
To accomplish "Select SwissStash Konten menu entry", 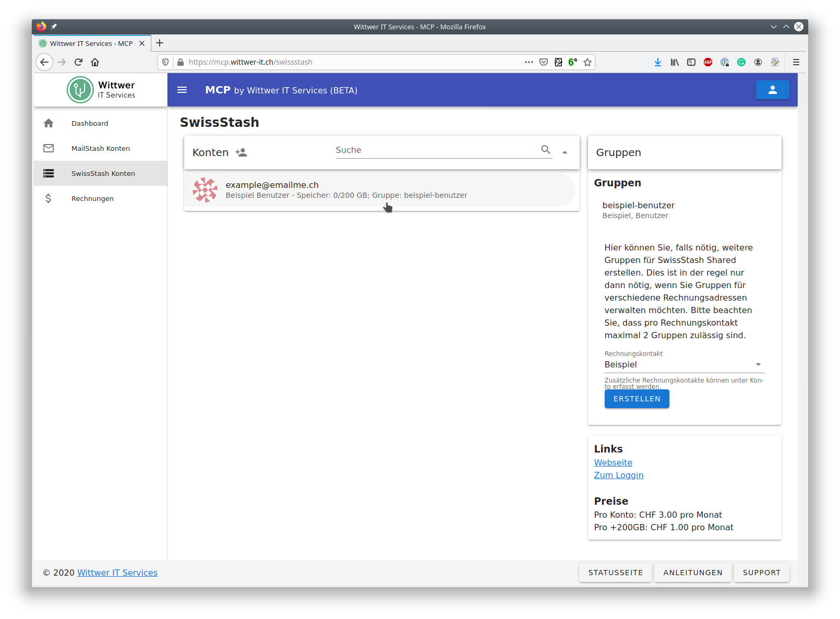I will [101, 173].
